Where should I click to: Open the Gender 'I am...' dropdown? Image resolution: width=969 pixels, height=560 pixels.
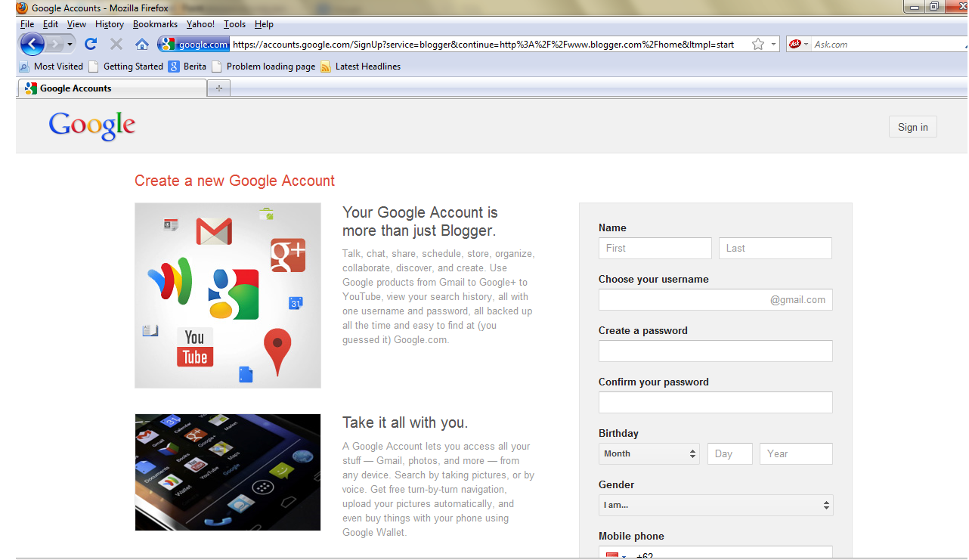pos(716,505)
